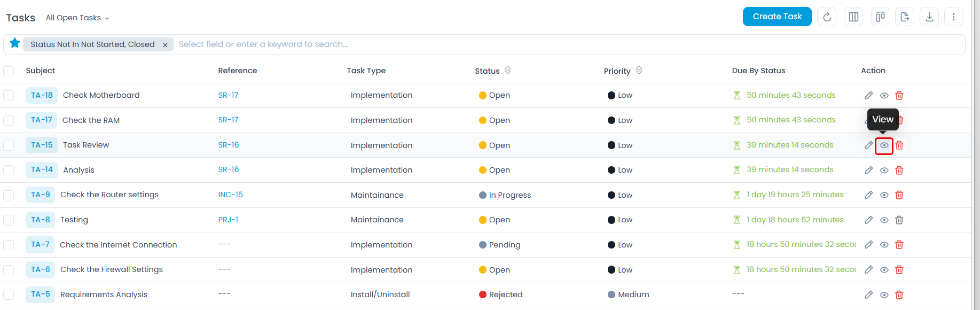Click the star icon in the search bar
The height and width of the screenshot is (310, 980).
[15, 43]
